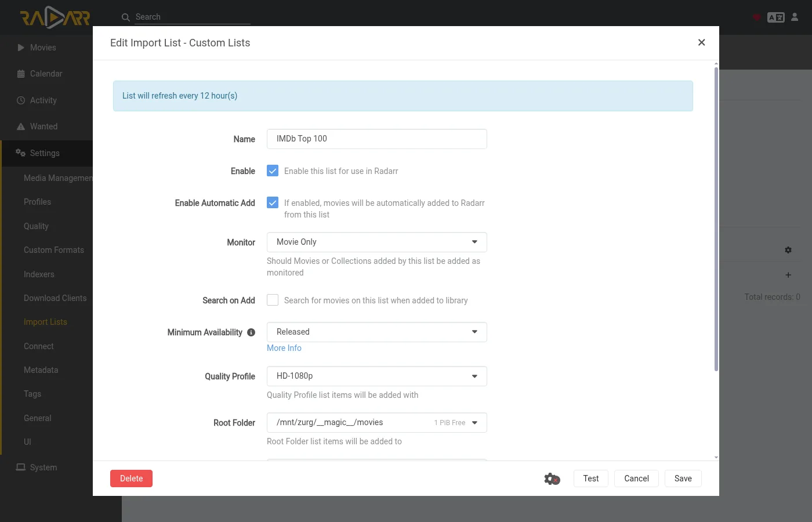Image resolution: width=812 pixels, height=522 pixels.
Task: Toggle Enable Automatic Add checkbox
Action: [273, 202]
